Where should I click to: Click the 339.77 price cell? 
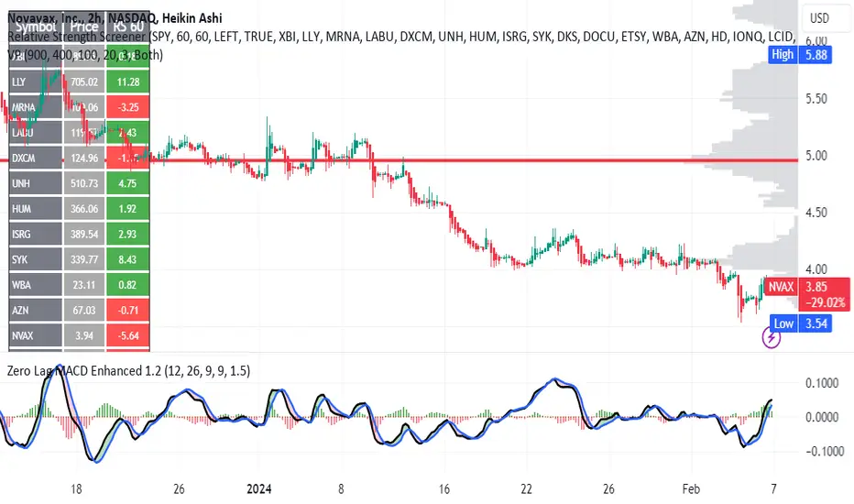84,259
